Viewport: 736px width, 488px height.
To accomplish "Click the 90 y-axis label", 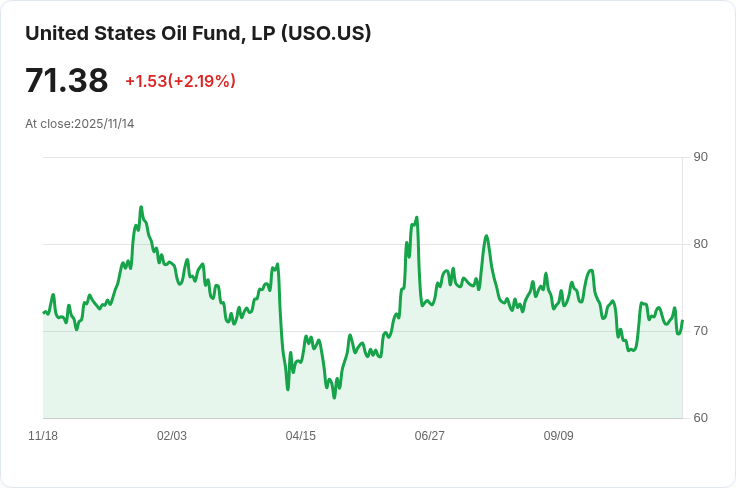I will tap(700, 157).
